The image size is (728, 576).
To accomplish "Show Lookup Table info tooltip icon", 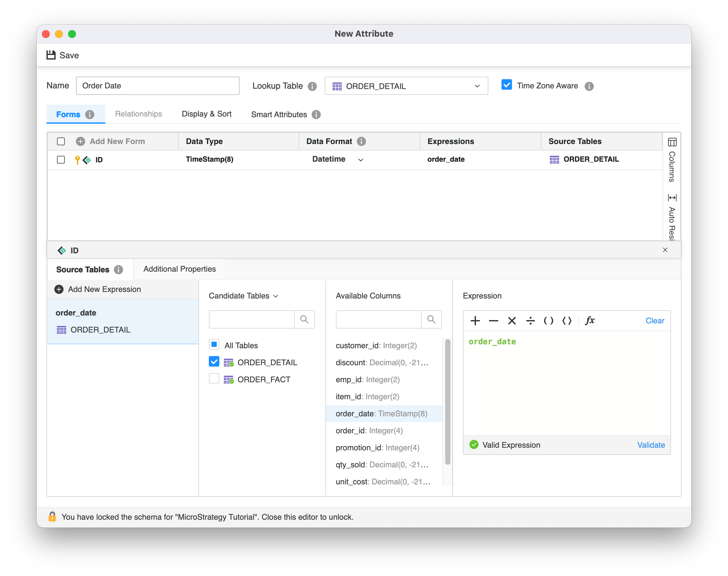I will click(x=312, y=86).
